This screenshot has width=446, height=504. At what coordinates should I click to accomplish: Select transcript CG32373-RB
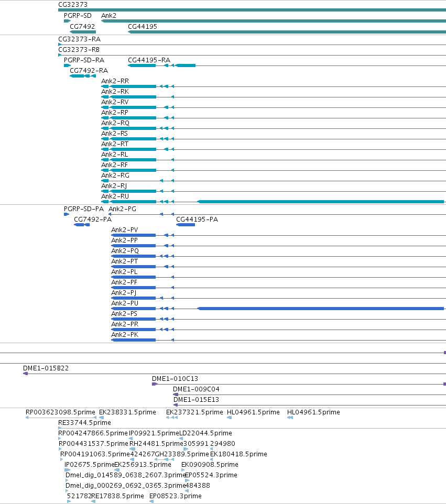[x=79, y=49]
